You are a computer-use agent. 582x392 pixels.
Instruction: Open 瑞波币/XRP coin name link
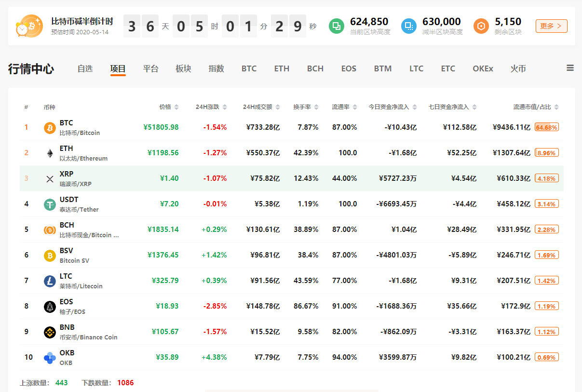(x=76, y=184)
